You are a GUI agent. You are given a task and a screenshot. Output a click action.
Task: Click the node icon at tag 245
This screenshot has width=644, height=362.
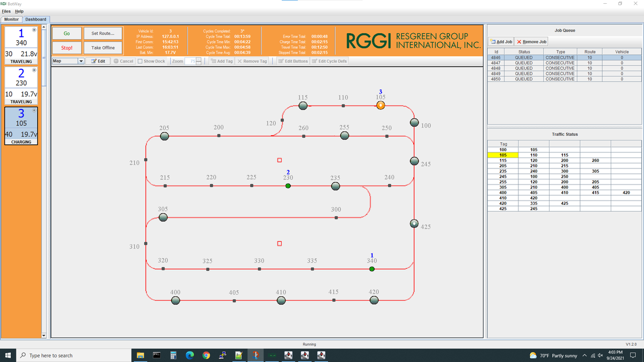click(414, 161)
